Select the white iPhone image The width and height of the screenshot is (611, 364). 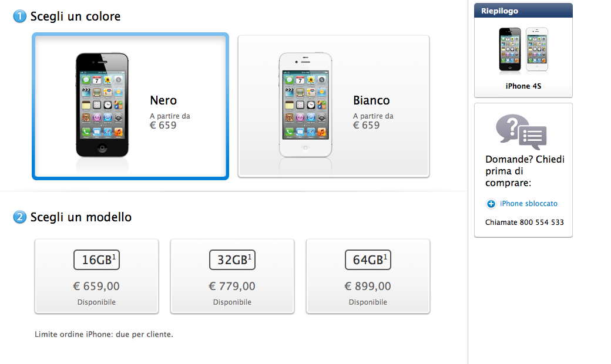[305, 105]
